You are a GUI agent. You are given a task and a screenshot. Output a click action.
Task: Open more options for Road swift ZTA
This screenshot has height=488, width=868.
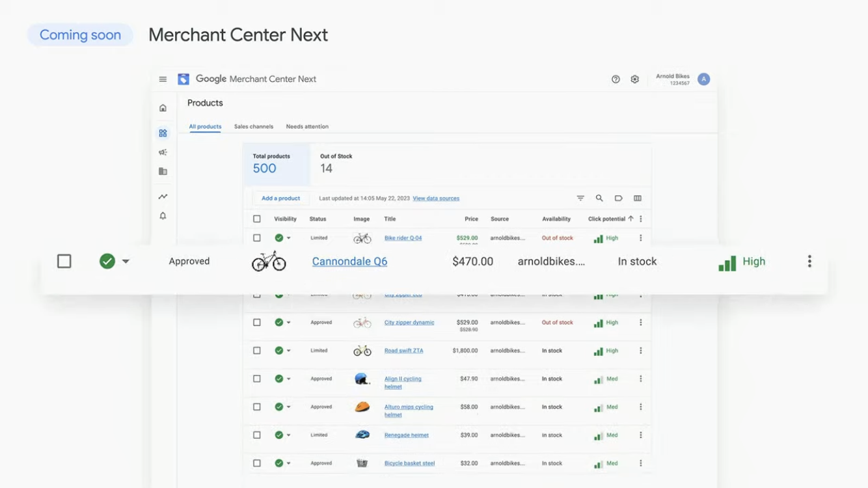point(641,351)
